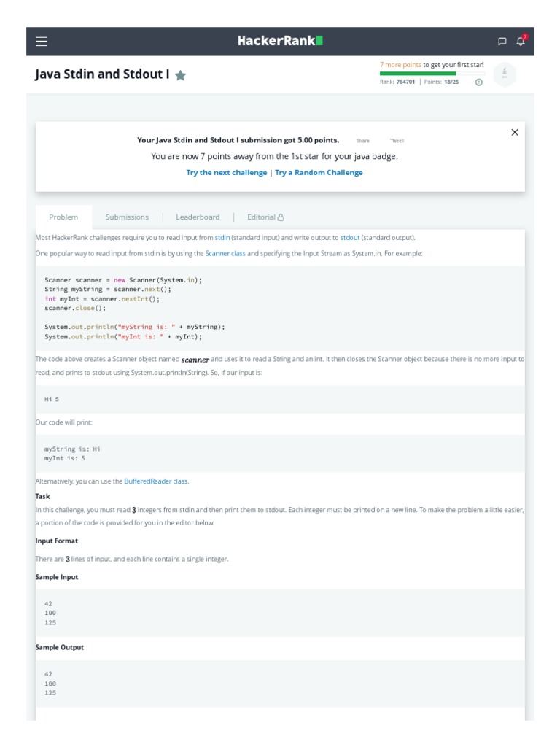Dismiss the submission result banner
The height and width of the screenshot is (747, 560).
(x=515, y=132)
